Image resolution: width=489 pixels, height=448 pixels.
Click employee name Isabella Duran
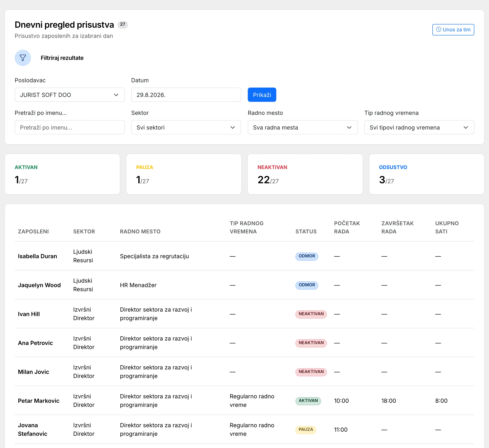37,256
